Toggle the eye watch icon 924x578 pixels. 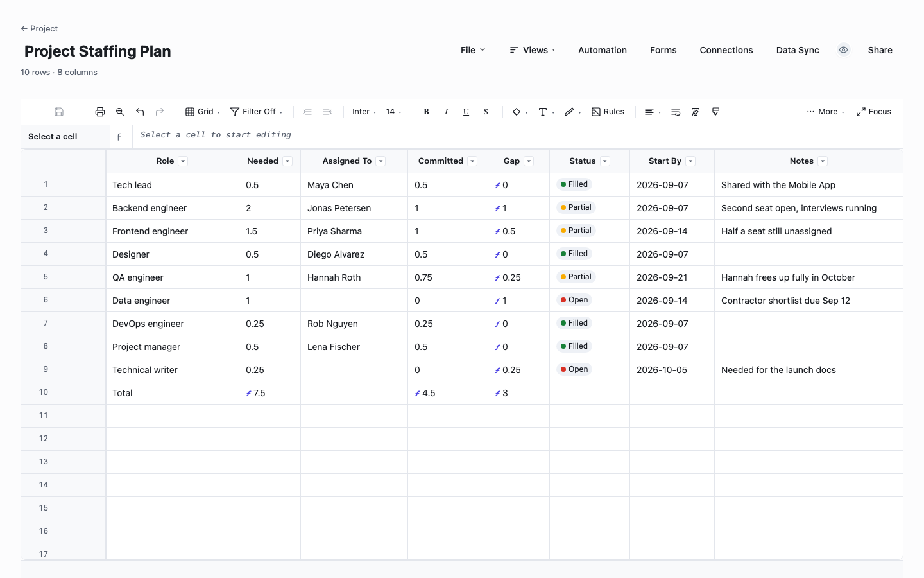pyautogui.click(x=844, y=50)
